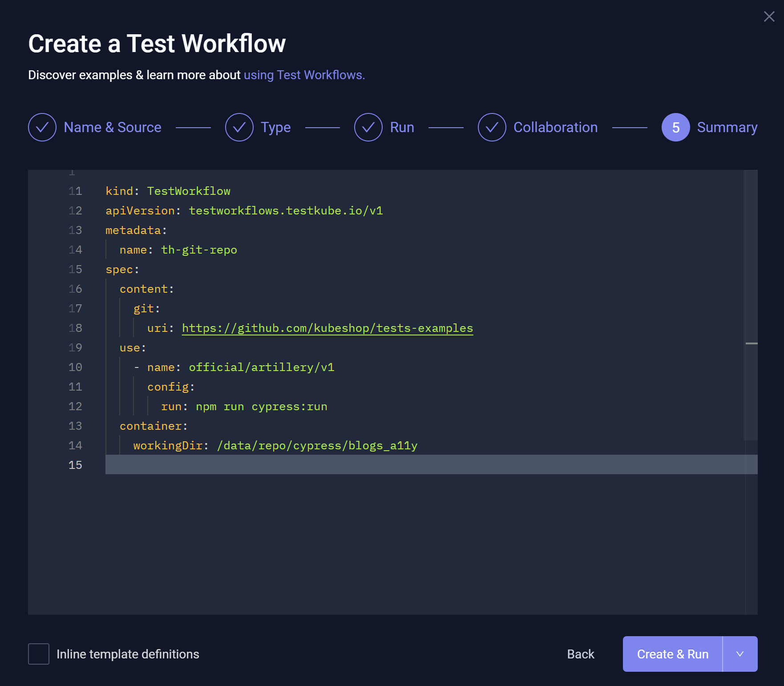Switch to the Collaboration step label
The height and width of the screenshot is (686, 784).
click(555, 127)
